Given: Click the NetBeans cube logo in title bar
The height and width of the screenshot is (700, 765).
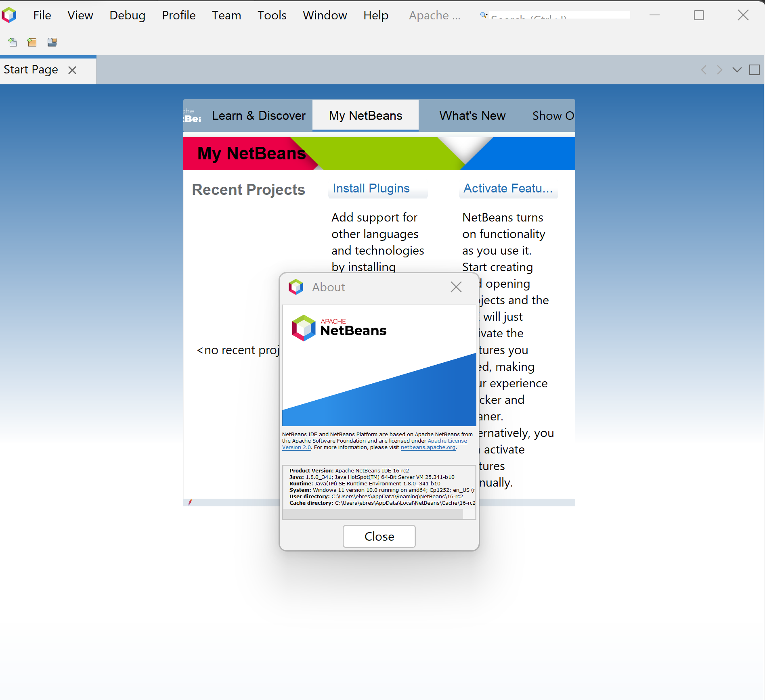Looking at the screenshot, I should click(9, 15).
